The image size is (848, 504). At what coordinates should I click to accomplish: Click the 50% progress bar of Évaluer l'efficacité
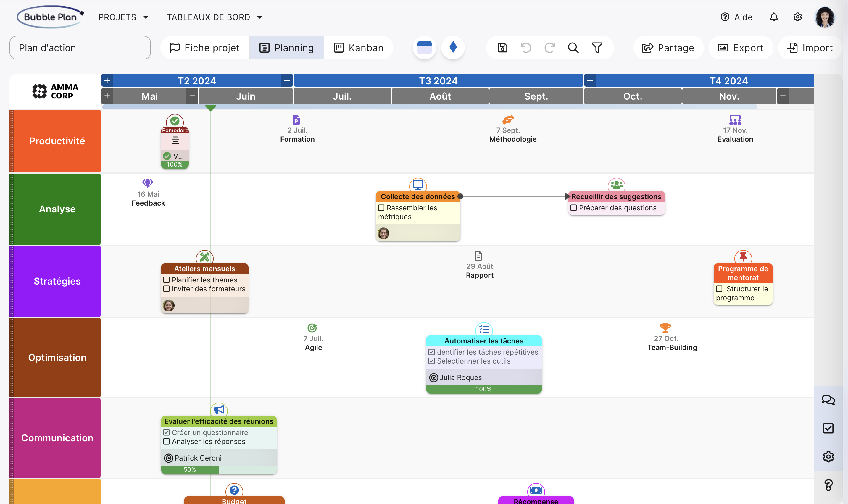coord(219,470)
